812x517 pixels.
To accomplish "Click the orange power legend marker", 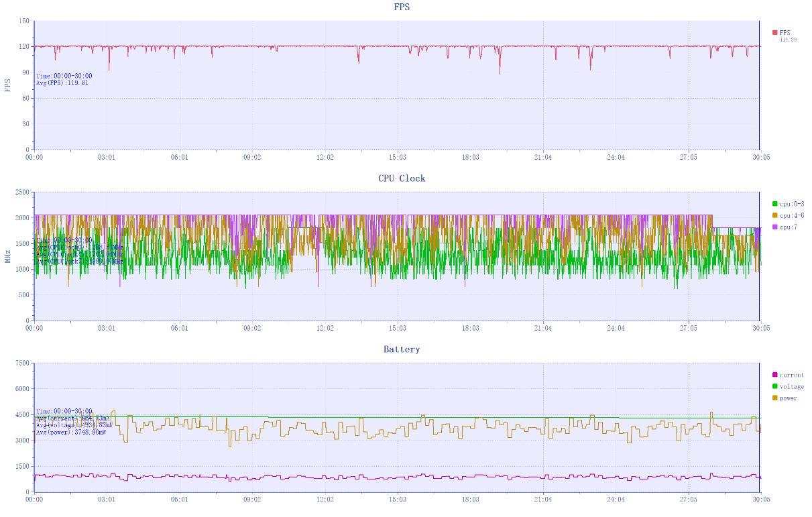I will (x=774, y=398).
